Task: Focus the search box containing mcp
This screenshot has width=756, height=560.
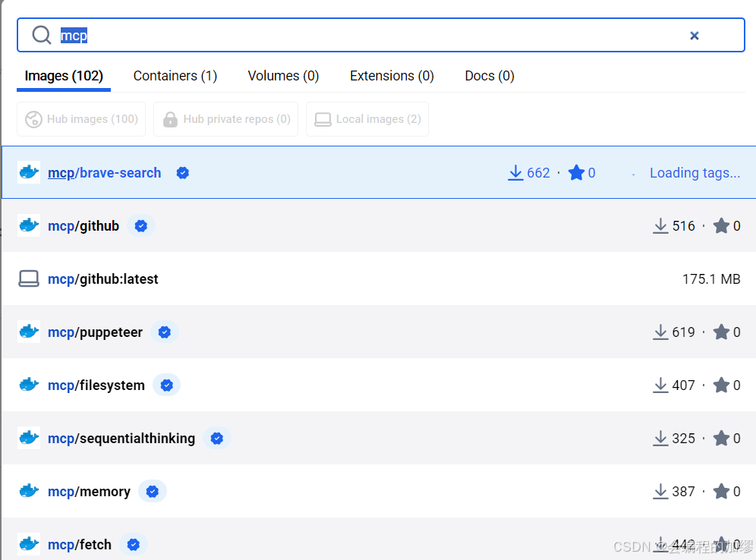Action: point(381,35)
